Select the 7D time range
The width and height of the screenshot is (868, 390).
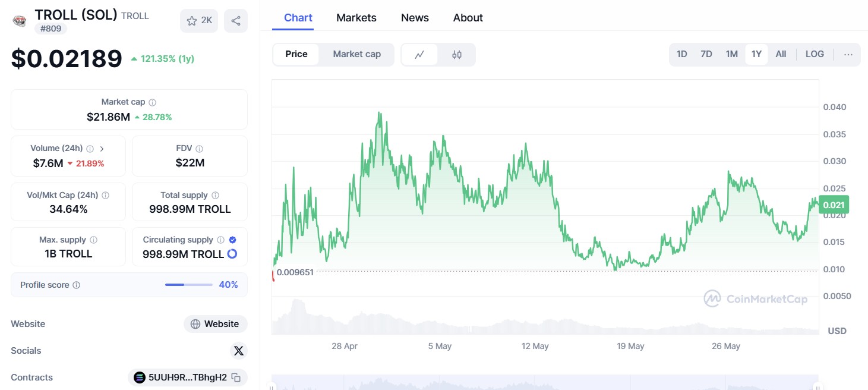click(x=706, y=54)
